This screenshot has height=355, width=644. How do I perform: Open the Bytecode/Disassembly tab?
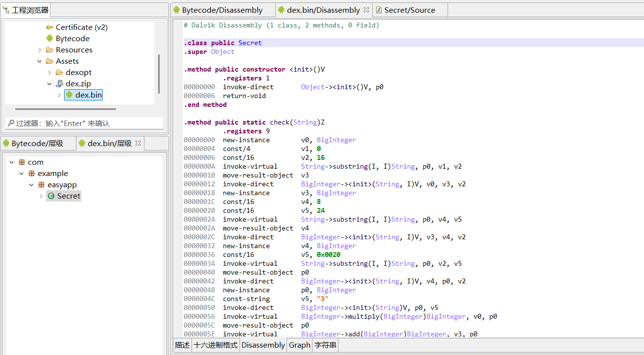[222, 10]
